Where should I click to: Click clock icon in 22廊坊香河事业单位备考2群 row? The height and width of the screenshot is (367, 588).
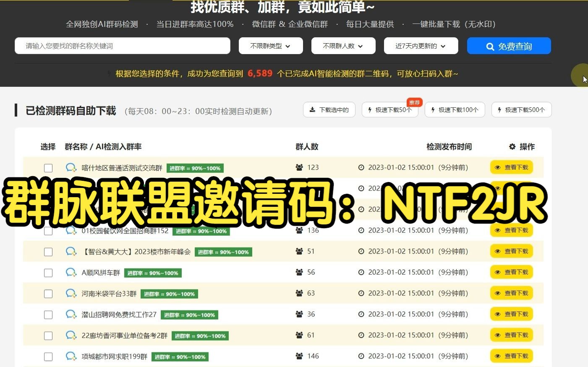(361, 335)
